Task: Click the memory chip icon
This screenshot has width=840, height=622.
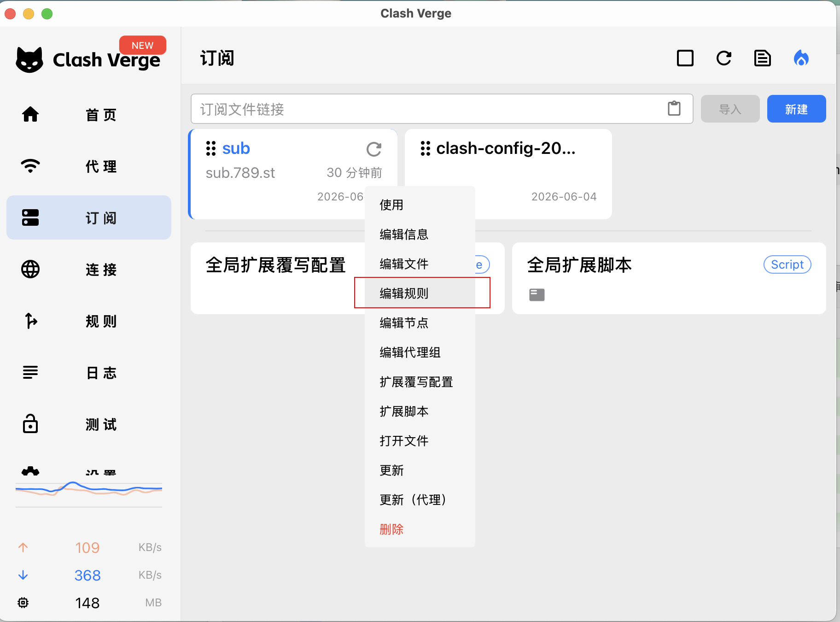Action: 23,603
